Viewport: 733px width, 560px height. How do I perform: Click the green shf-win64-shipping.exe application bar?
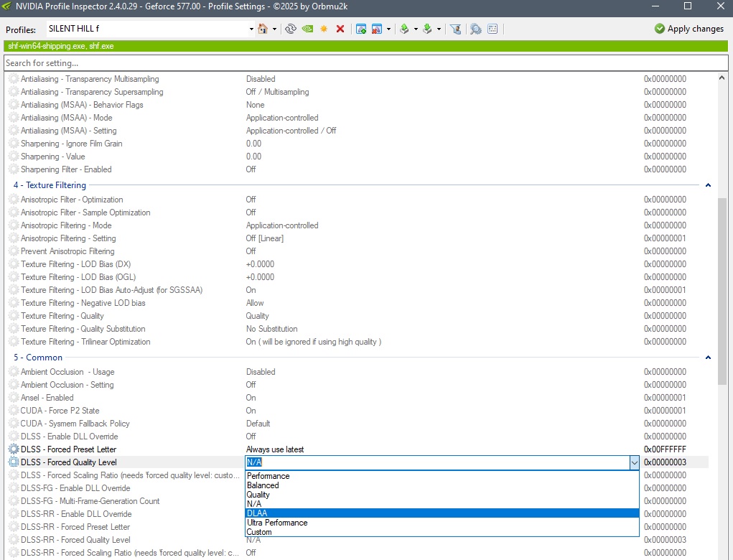click(x=365, y=46)
